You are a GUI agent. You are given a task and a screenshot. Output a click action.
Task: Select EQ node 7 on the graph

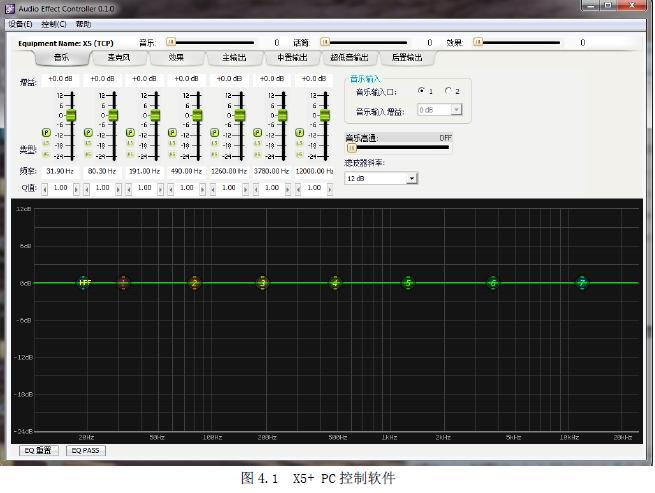(x=582, y=283)
